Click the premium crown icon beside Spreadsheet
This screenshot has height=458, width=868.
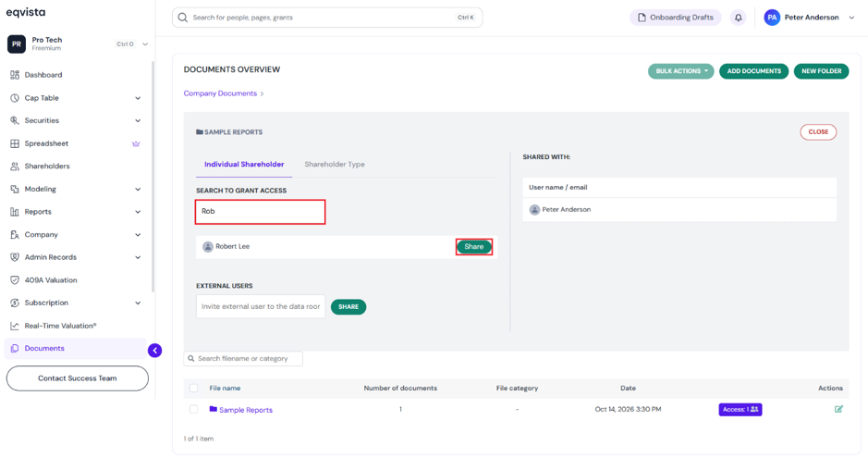136,143
